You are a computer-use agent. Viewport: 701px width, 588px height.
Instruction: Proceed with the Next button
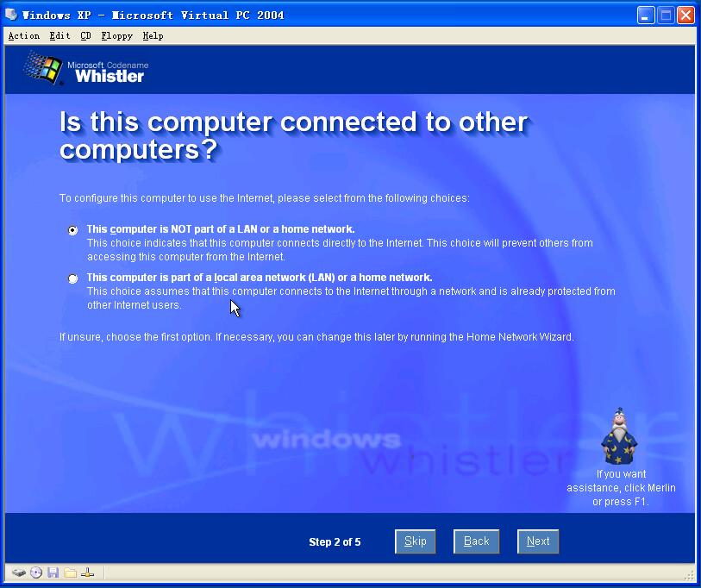(538, 541)
